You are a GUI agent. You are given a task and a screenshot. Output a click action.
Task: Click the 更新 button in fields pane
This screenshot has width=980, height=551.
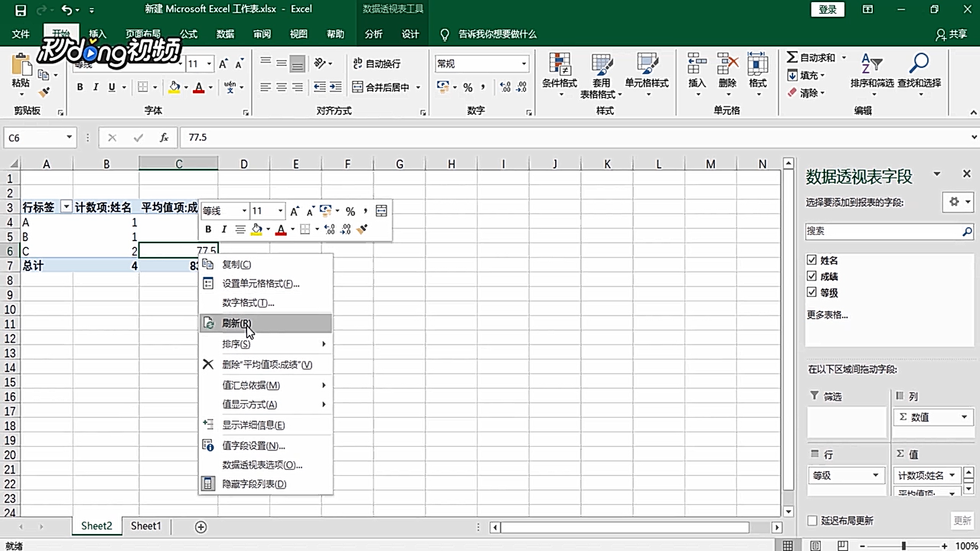pos(962,520)
